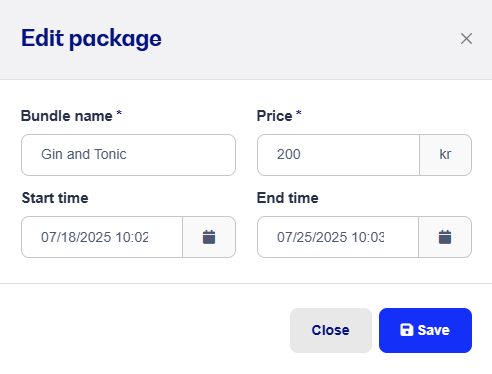The width and height of the screenshot is (492, 374).
Task: Focus the Price field showing 200
Action: click(338, 155)
